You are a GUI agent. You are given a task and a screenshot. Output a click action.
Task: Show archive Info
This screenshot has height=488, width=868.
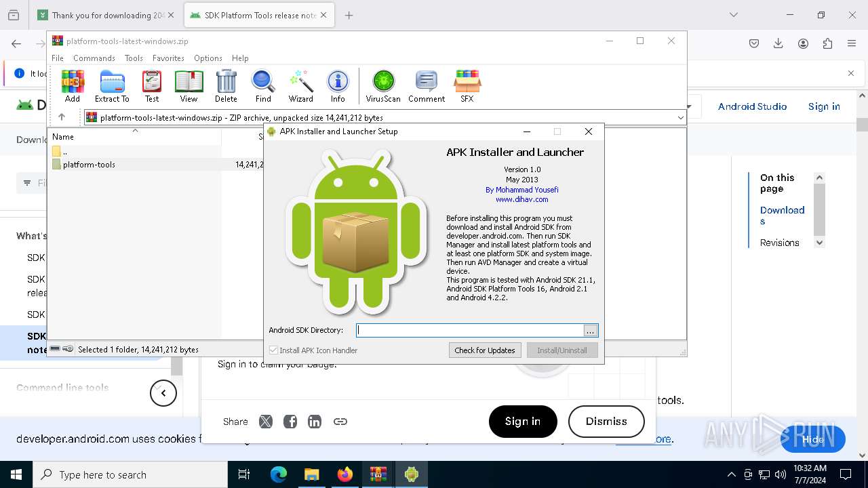point(338,86)
